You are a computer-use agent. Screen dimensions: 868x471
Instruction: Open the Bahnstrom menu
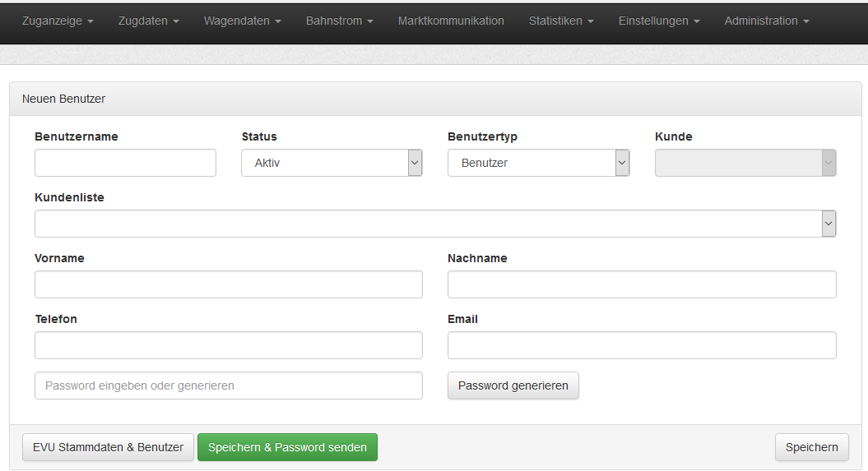[339, 21]
